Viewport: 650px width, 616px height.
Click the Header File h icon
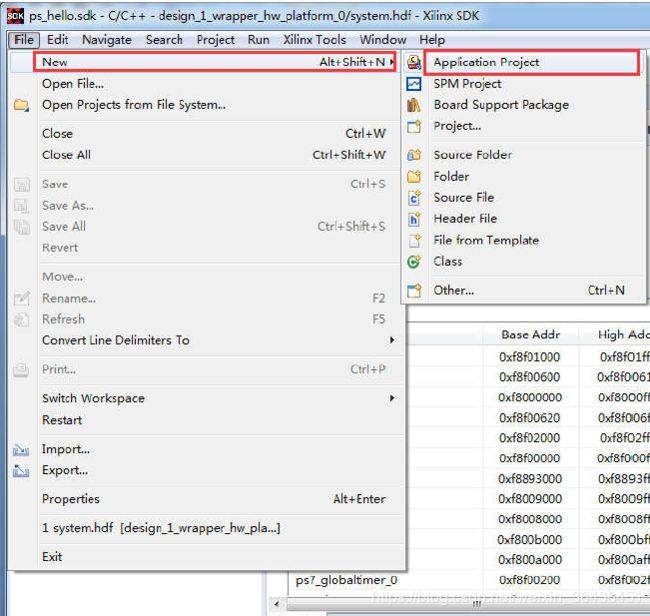pyautogui.click(x=414, y=219)
